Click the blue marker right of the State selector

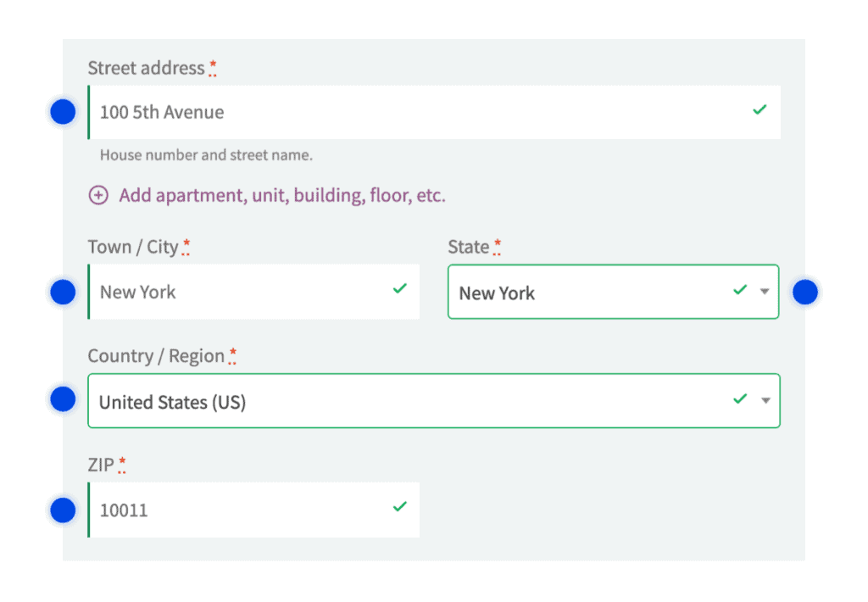coord(804,291)
